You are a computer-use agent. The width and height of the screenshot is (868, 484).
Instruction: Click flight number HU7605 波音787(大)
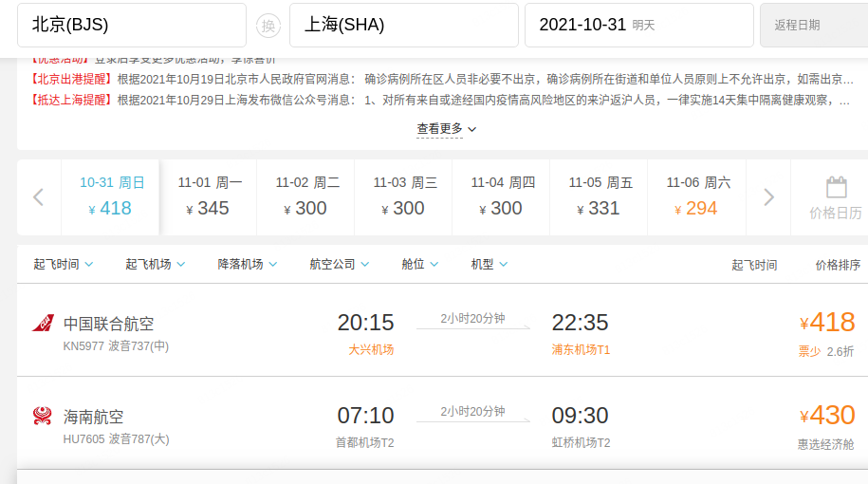116,439
